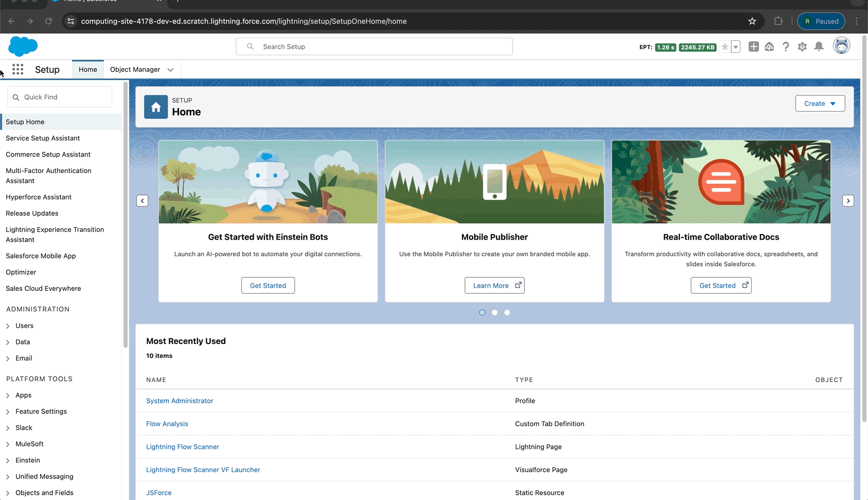This screenshot has height=500, width=868.
Task: Select the second carousel page dot
Action: point(494,312)
